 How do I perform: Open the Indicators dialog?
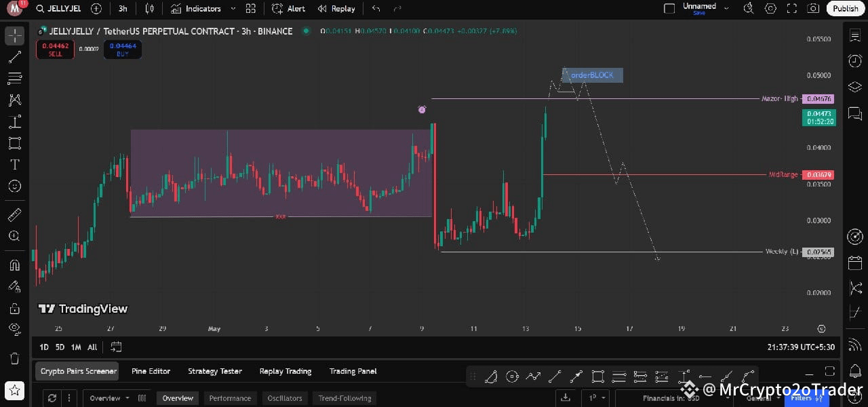click(196, 9)
